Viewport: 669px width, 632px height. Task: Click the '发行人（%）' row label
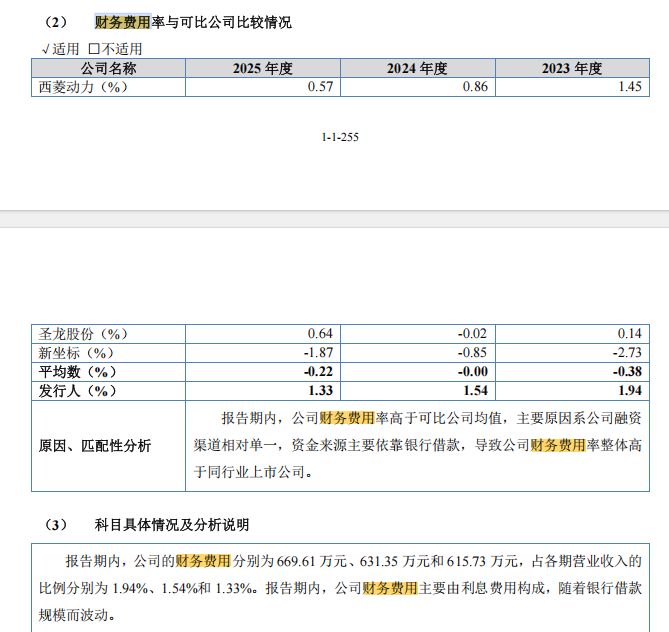77,391
